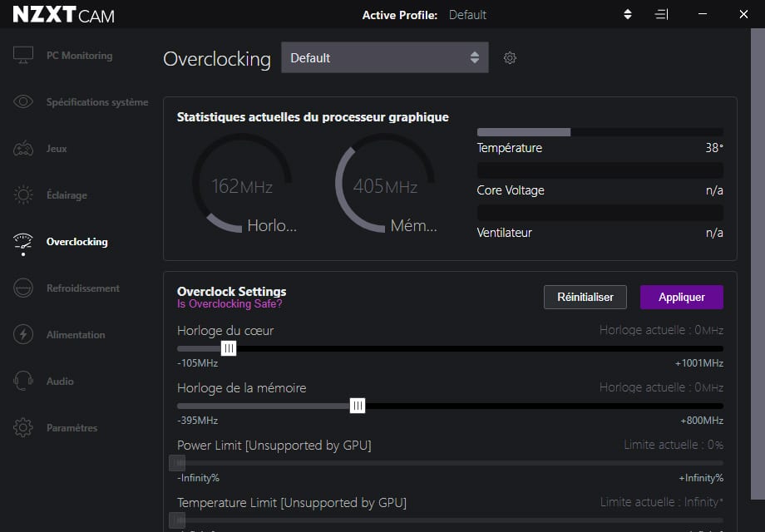Click the Réinitialiser button

pos(585,297)
